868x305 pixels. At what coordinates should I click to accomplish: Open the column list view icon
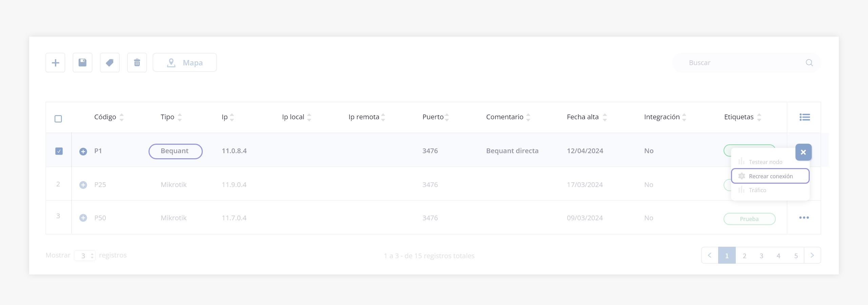[x=804, y=117]
